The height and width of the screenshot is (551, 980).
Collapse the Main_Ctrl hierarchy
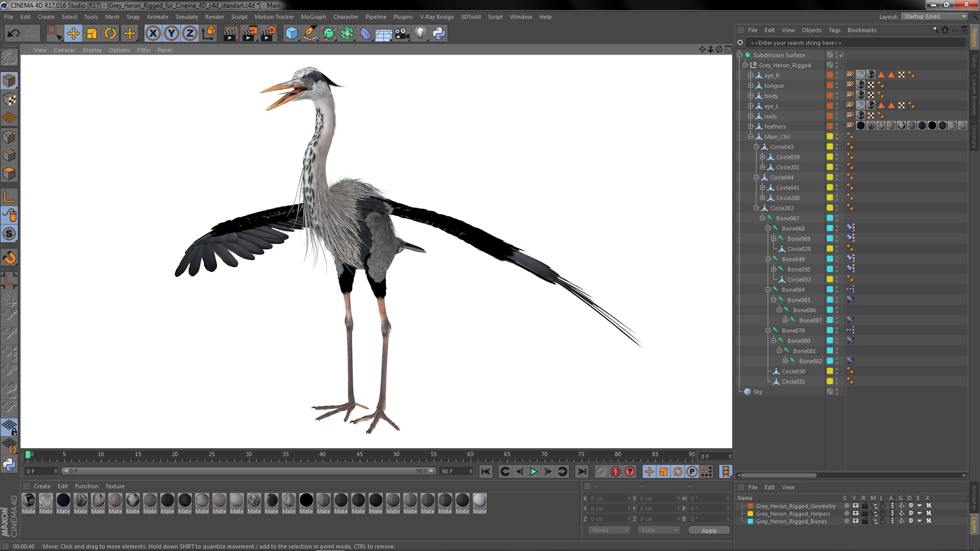(x=751, y=136)
